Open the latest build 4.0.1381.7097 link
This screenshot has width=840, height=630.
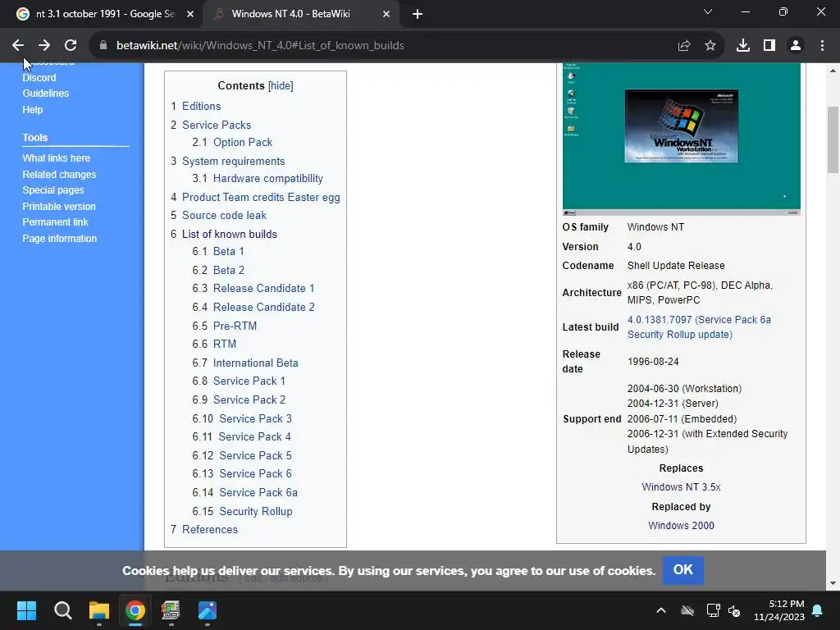(699, 326)
